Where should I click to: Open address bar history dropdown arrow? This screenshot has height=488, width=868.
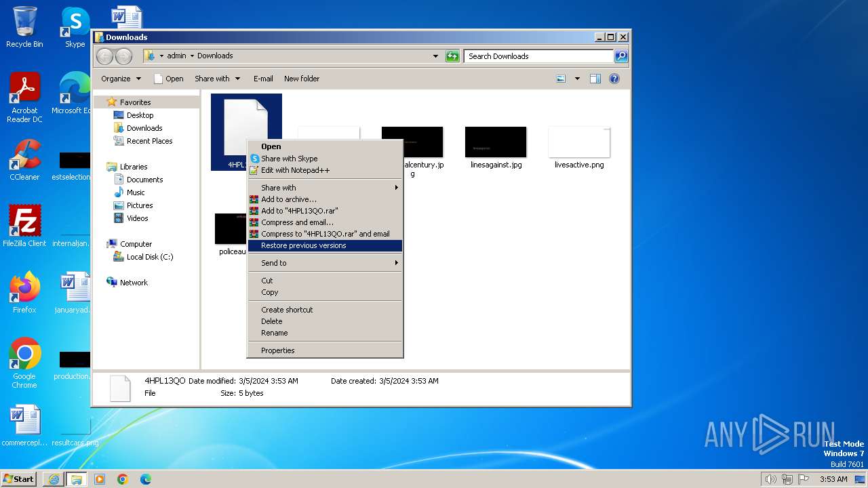(435, 56)
